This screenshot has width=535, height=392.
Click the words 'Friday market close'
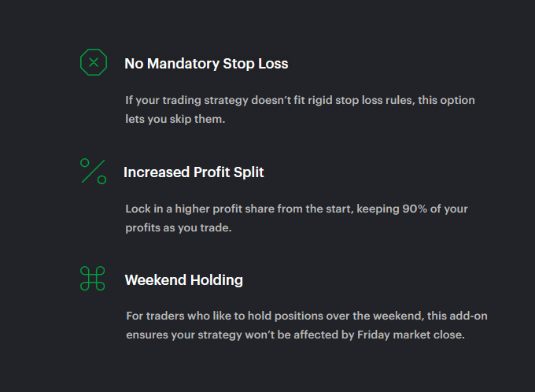click(411, 335)
